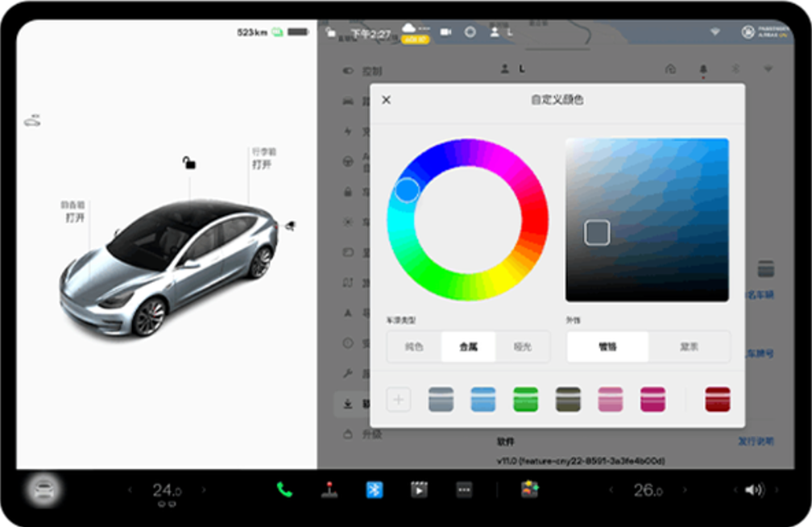Open the green phone app in bottom bar

[x=284, y=490]
